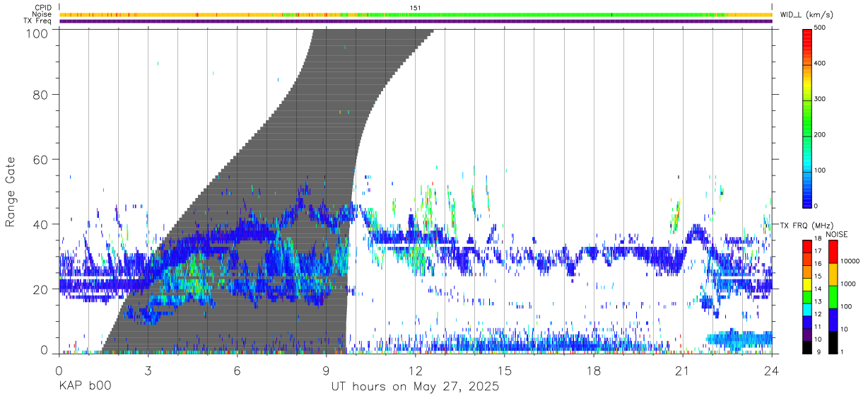
Task: Click the yellow swatch in TX FRQ legend
Action: (807, 285)
